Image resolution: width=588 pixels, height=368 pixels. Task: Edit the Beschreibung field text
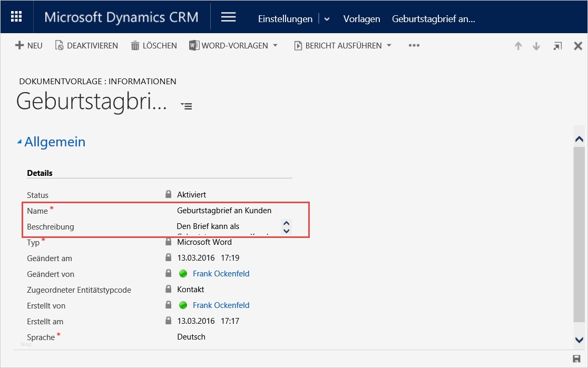click(x=224, y=225)
